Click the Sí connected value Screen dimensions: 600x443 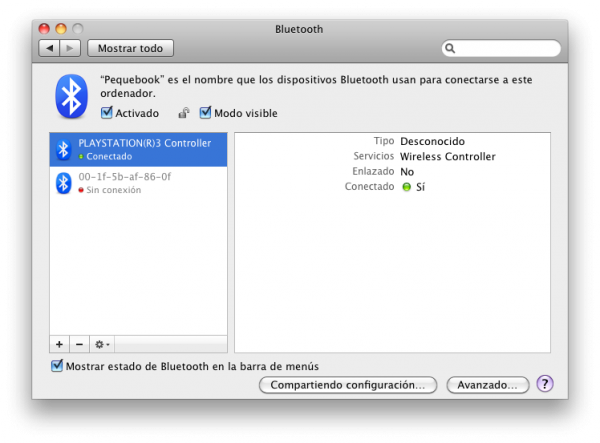coord(420,187)
